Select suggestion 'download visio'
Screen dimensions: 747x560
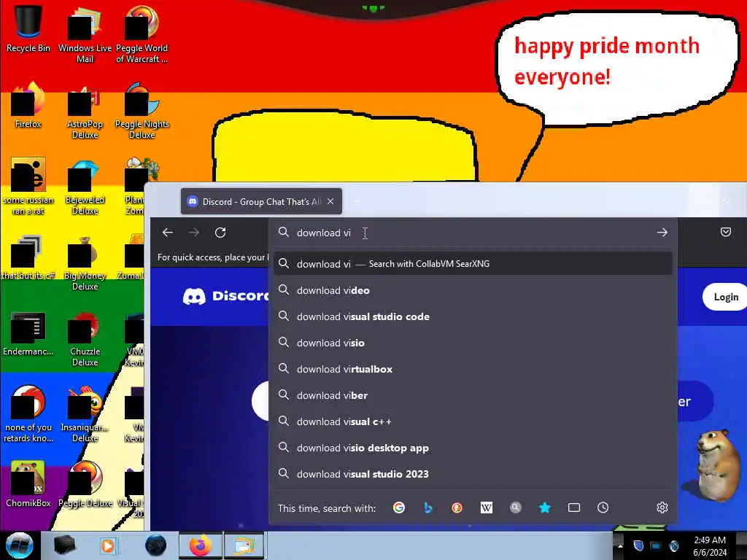(473, 343)
